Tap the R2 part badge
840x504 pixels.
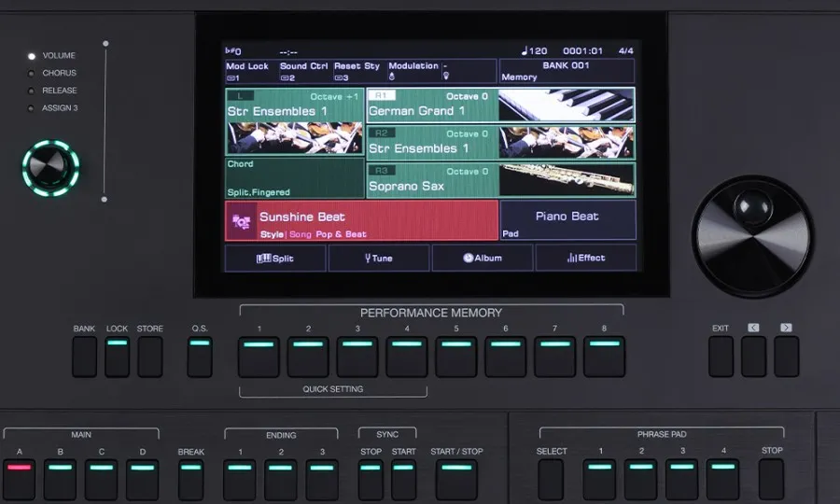click(x=382, y=133)
